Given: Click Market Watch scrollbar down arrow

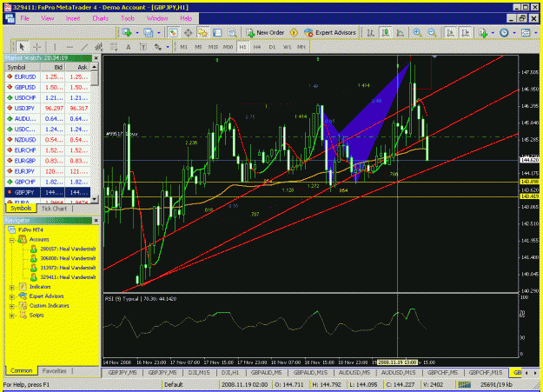Looking at the screenshot, I should (94, 199).
